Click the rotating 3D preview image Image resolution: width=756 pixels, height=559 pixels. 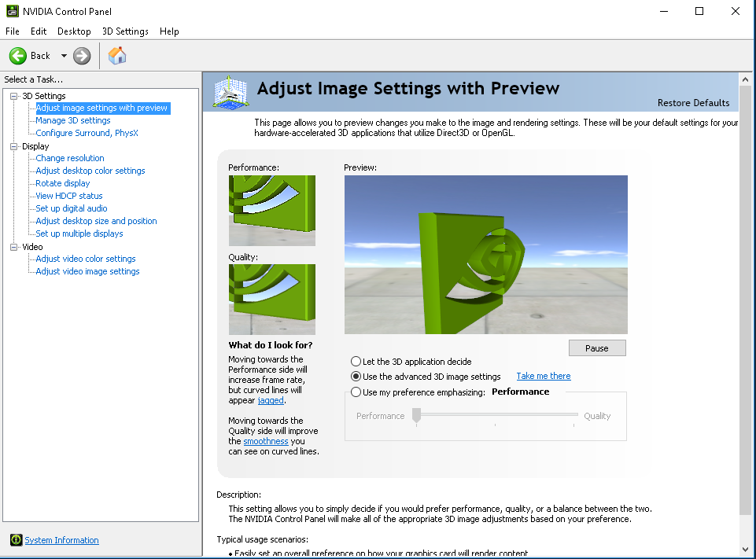[x=486, y=255]
